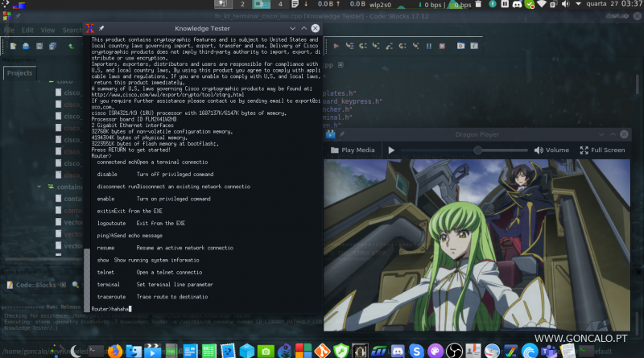Open the View menu in Code::Blocks
644x358 pixels.
[48, 31]
